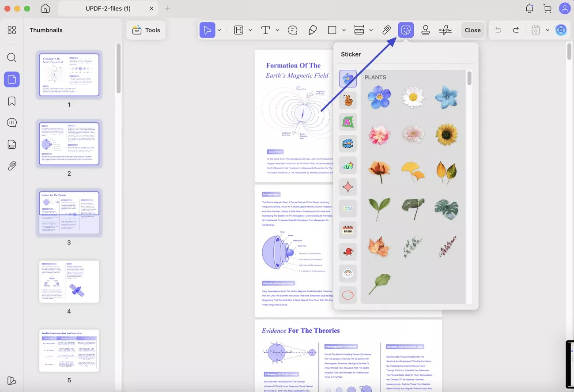Launch the UPDF AI assistant icon
The width and height of the screenshot is (574, 392).
click(561, 30)
